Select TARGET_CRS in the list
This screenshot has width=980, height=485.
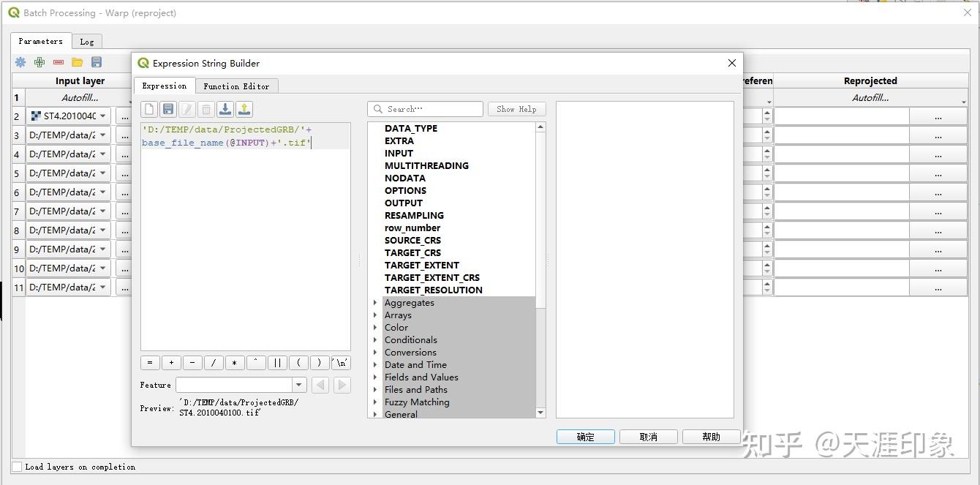pyautogui.click(x=413, y=252)
